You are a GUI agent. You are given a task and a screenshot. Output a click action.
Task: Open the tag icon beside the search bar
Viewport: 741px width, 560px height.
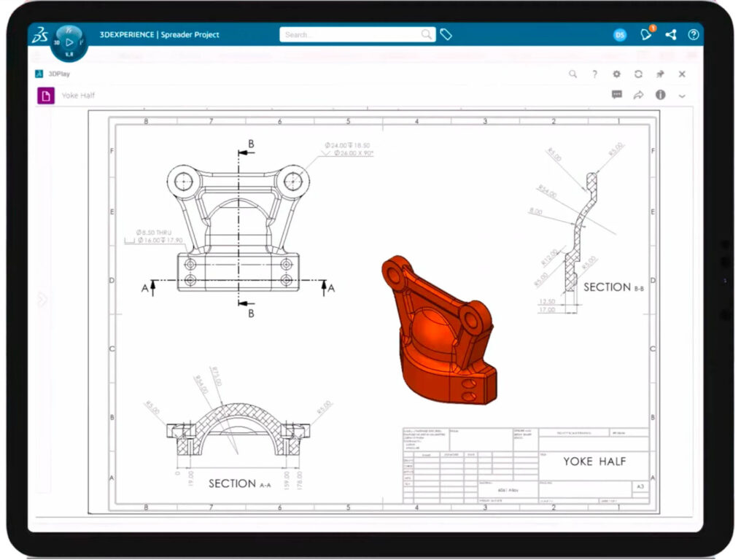pos(446,34)
